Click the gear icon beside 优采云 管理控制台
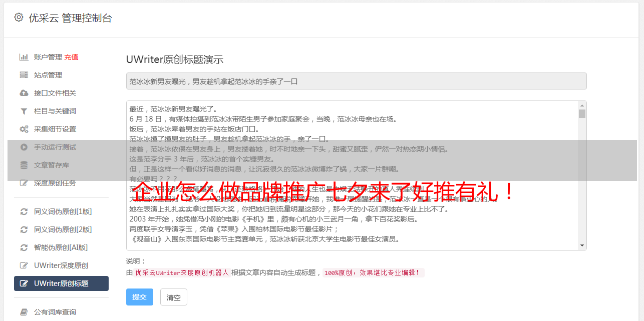 19,17
